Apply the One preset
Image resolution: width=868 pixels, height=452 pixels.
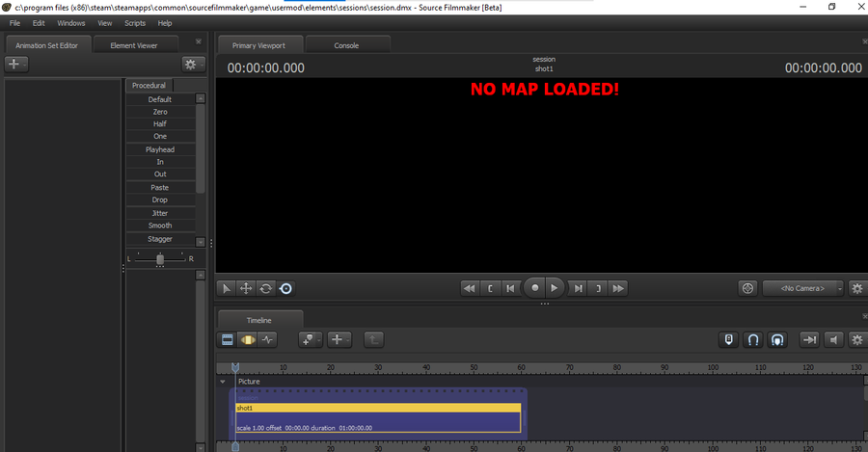click(160, 136)
